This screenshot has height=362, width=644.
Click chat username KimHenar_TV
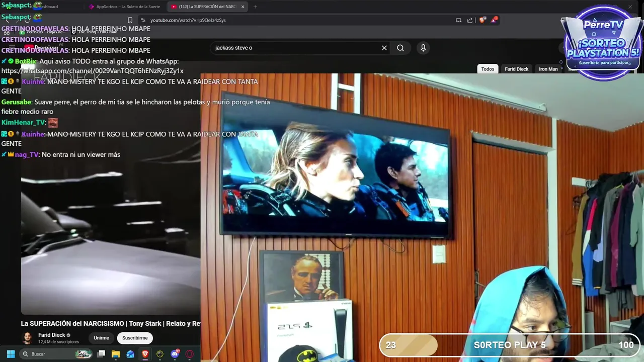(23, 122)
